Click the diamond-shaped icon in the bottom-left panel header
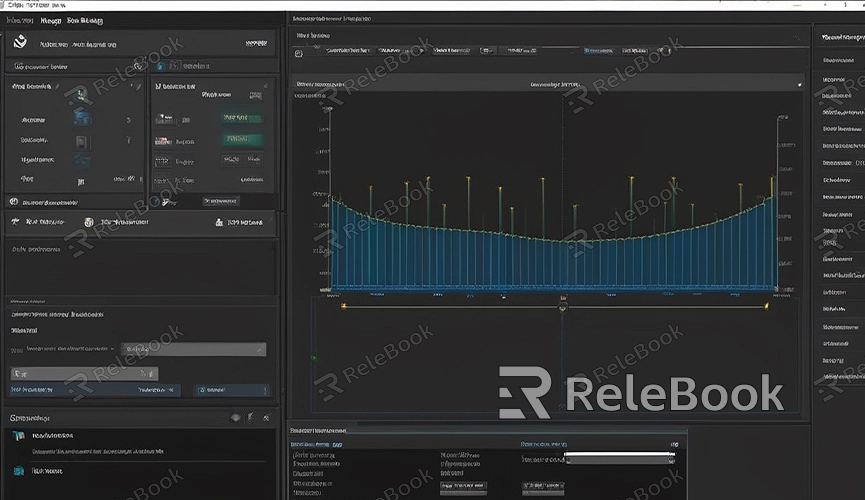This screenshot has height=500, width=865. click(x=235, y=417)
